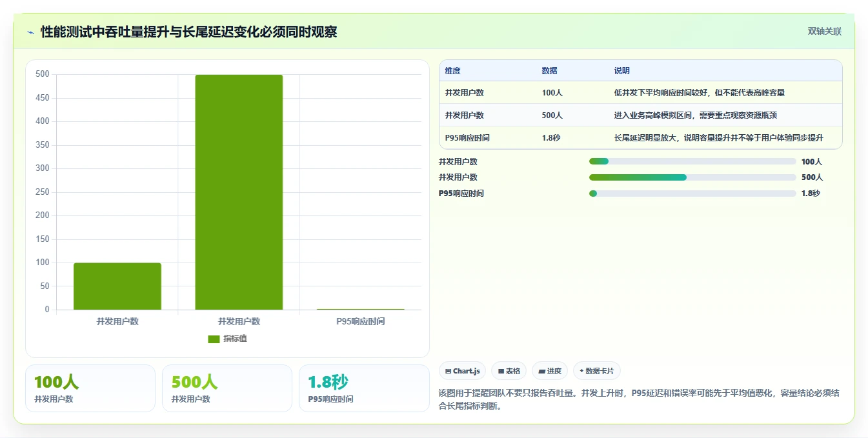Click the P95响应时间 label beside its progress bar

(461, 194)
